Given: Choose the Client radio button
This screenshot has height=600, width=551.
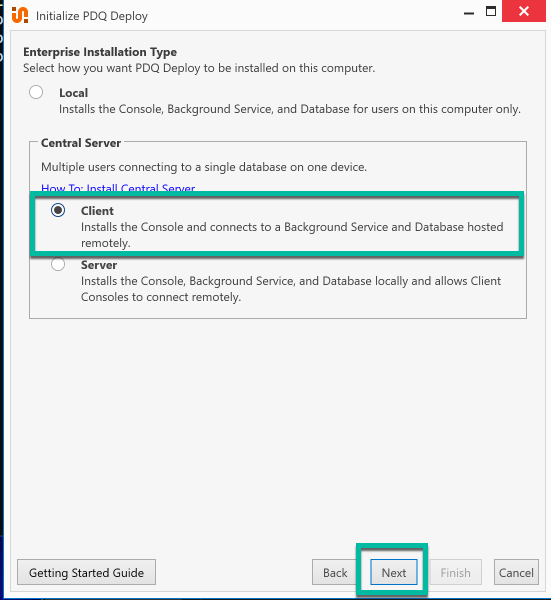Looking at the screenshot, I should pos(58,210).
